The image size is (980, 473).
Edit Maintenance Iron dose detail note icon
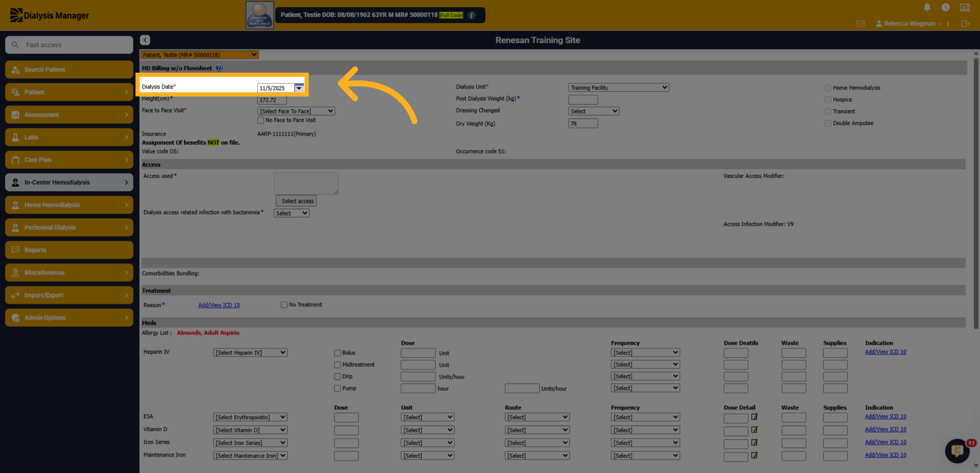754,455
